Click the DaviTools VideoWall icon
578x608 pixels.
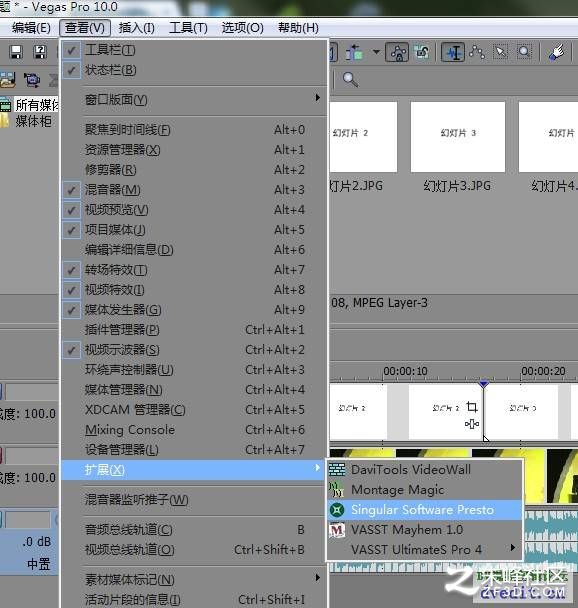337,469
